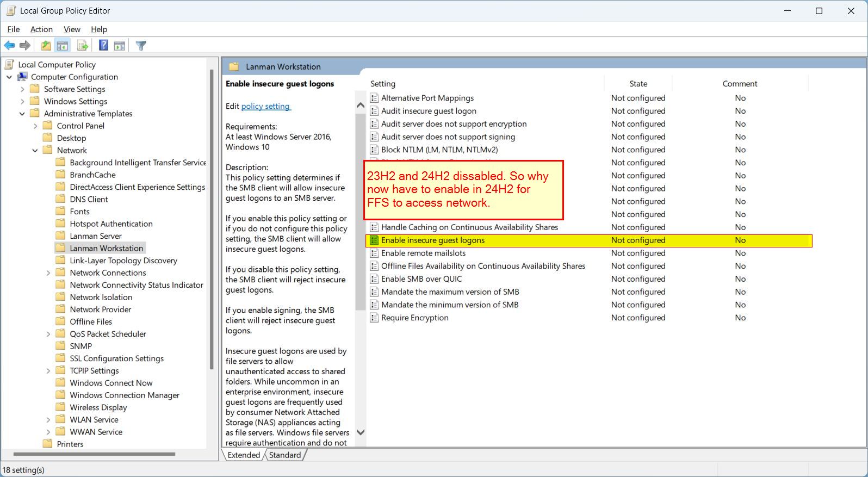This screenshot has height=477, width=868.
Task: Click the Mandate the minimum version of SMB icon
Action: [374, 305]
